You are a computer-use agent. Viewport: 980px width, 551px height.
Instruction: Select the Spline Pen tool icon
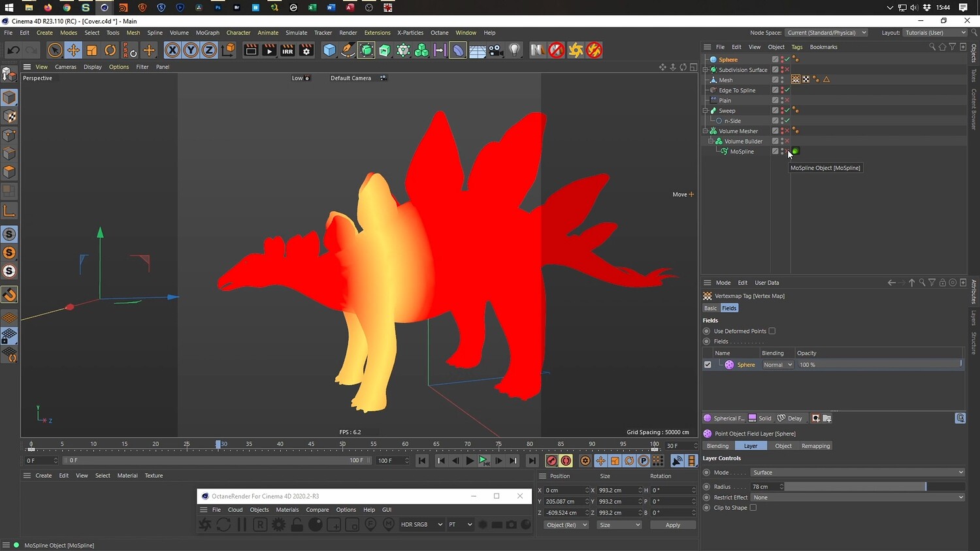(x=348, y=50)
